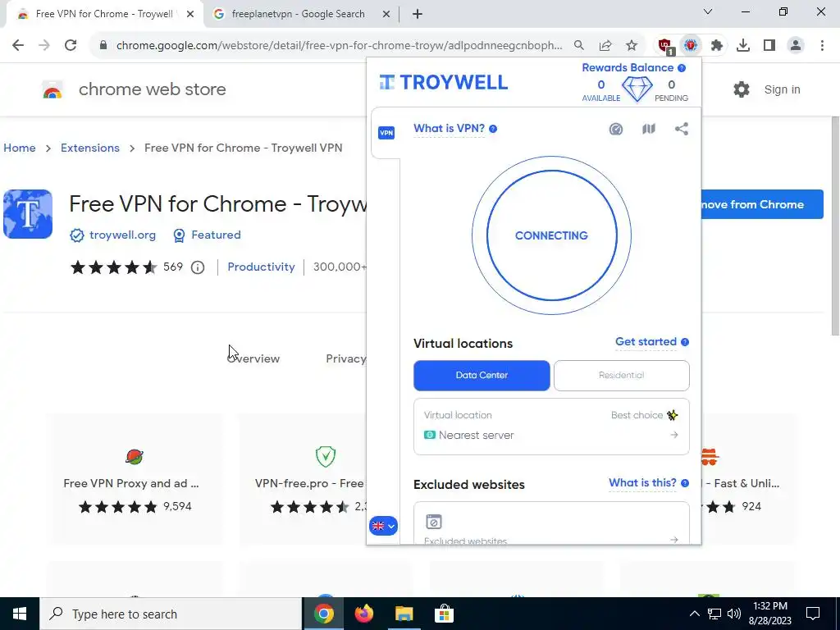Screen dimensions: 840x630
Task: Reload the current page
Action: (71, 46)
